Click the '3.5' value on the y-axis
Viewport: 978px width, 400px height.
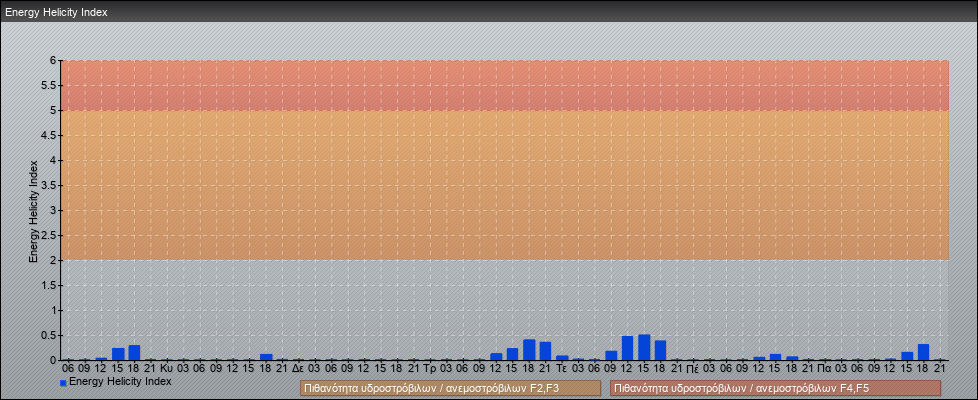coord(50,185)
